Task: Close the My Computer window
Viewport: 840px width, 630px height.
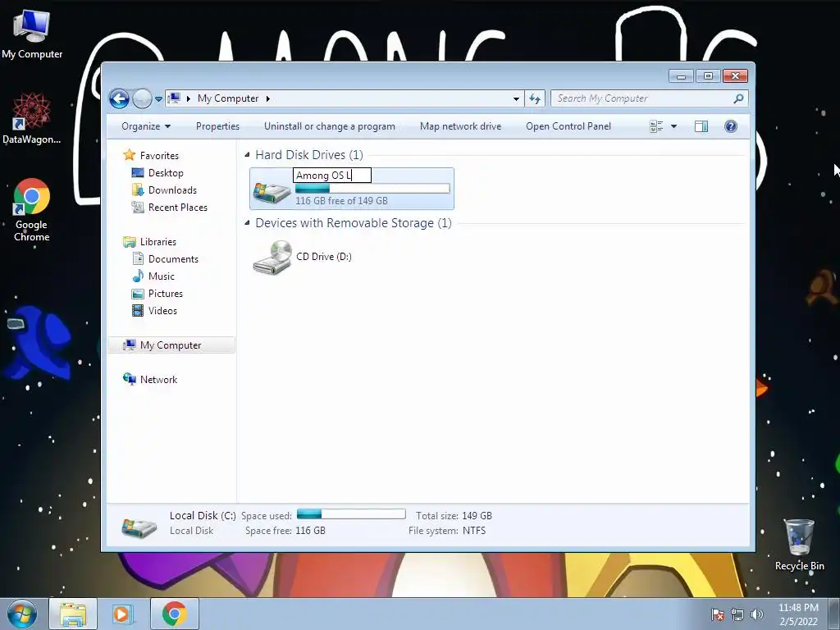Action: [x=735, y=76]
